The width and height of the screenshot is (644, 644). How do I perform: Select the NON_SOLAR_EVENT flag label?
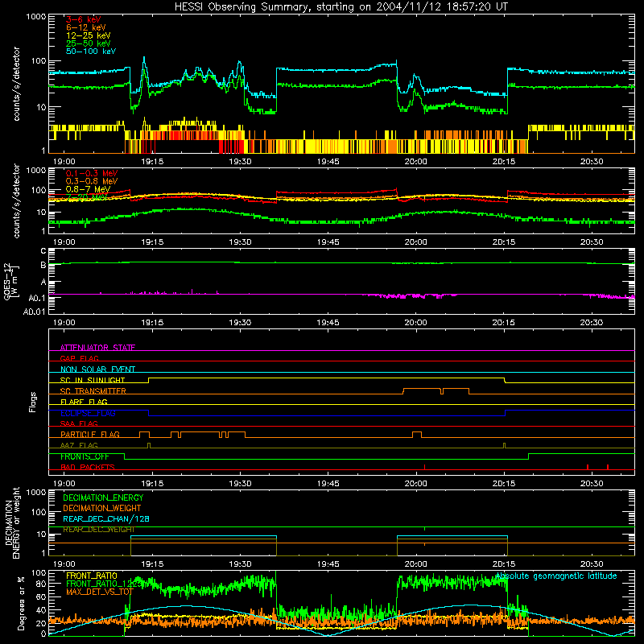click(x=97, y=369)
